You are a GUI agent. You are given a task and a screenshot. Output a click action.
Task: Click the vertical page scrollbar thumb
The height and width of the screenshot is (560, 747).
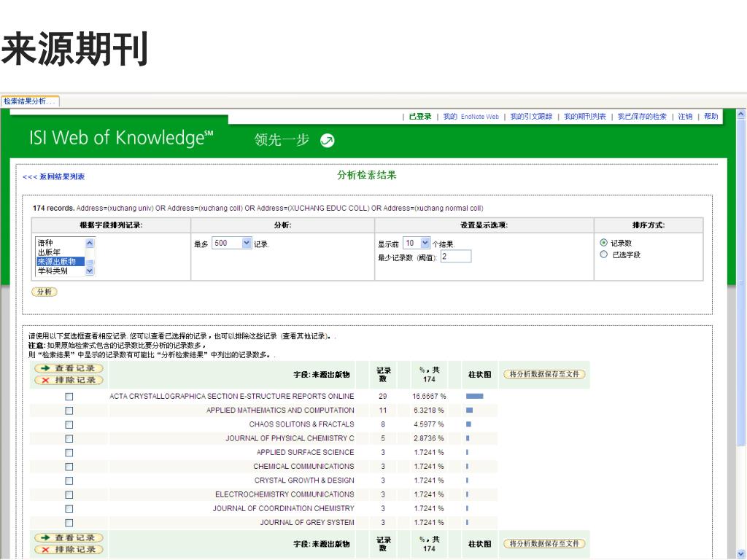[741, 284]
